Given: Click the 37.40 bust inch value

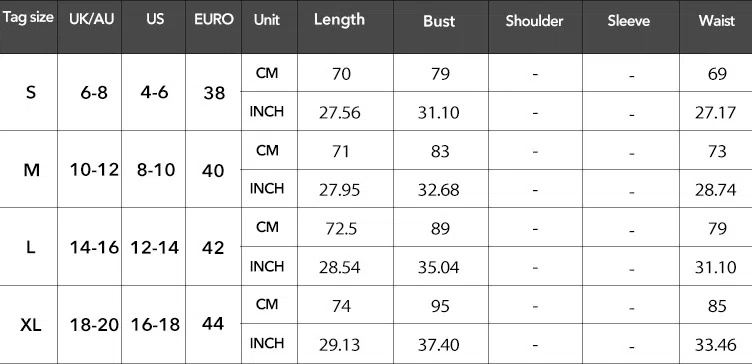Looking at the screenshot, I should coord(438,344).
